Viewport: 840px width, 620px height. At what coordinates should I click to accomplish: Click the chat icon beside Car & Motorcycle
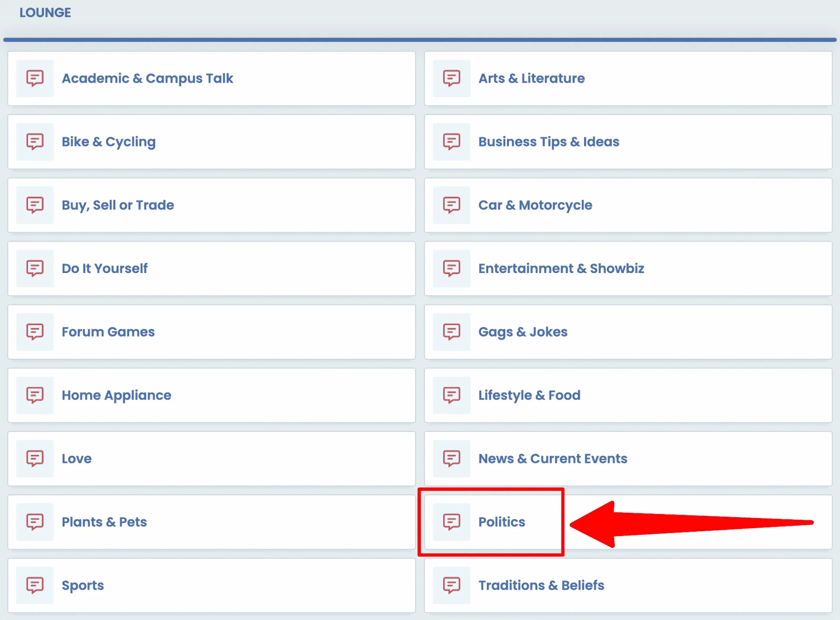[x=451, y=205]
